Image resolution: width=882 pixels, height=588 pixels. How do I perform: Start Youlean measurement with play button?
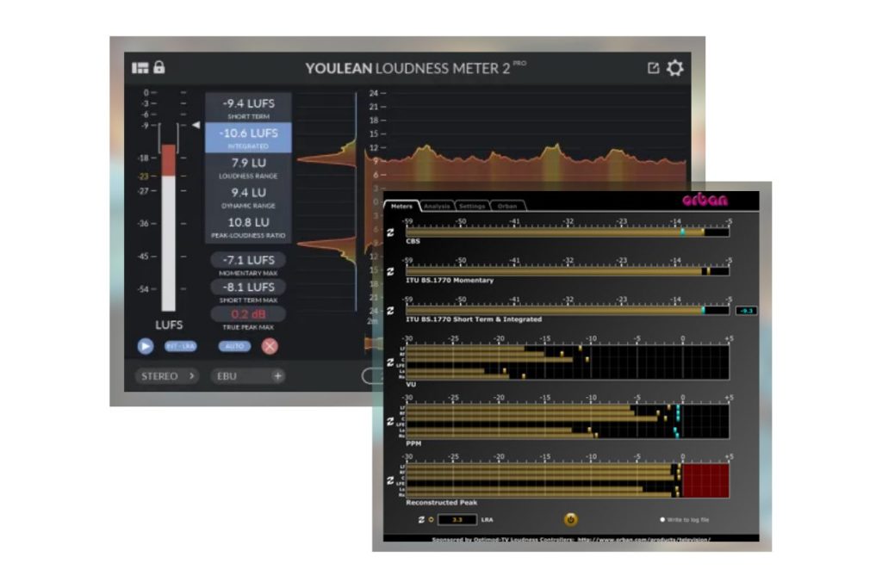(145, 346)
